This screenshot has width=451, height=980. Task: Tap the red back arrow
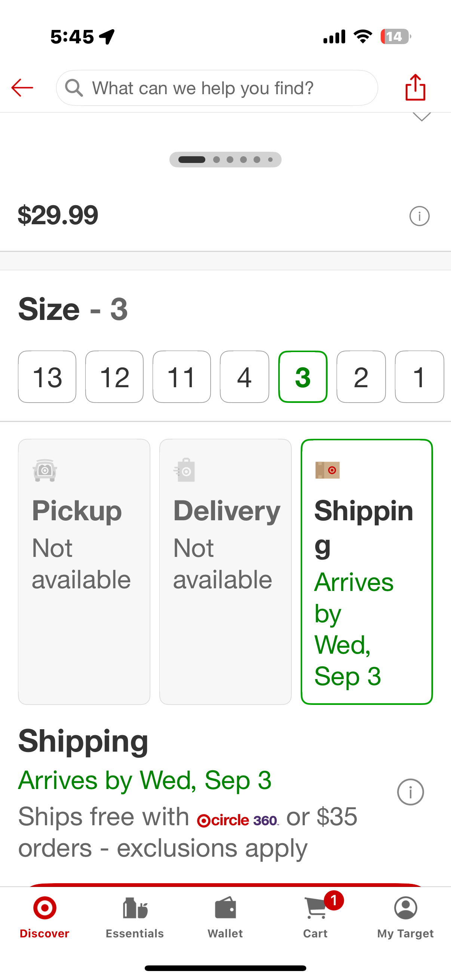(x=22, y=88)
